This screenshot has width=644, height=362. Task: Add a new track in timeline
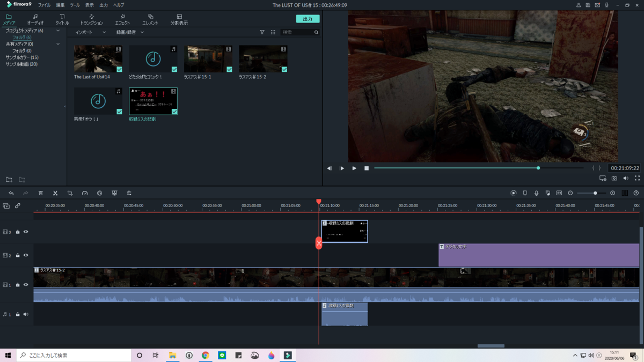[x=6, y=206]
